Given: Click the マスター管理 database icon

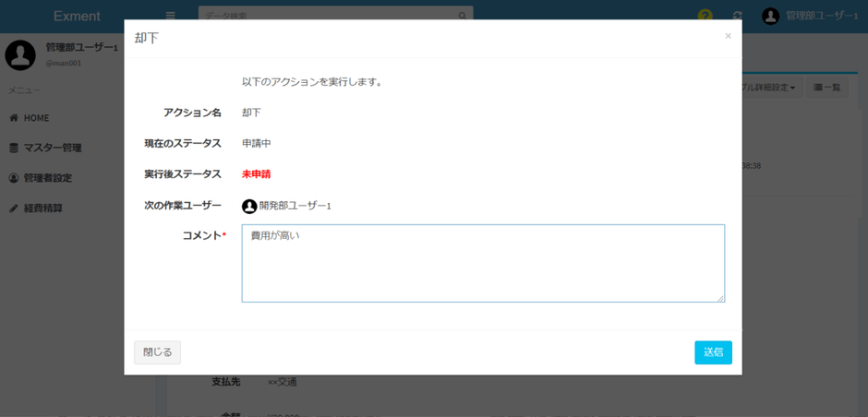Looking at the screenshot, I should click(x=14, y=148).
